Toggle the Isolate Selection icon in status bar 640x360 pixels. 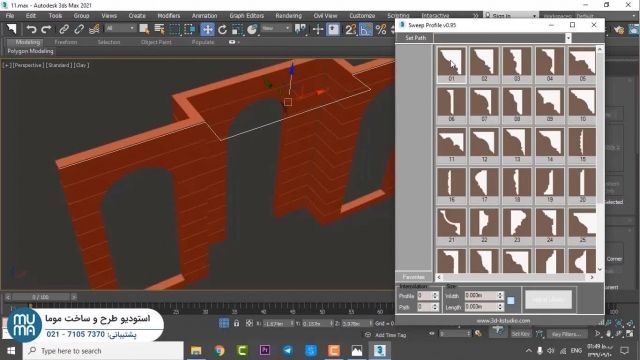pyautogui.click(x=224, y=323)
